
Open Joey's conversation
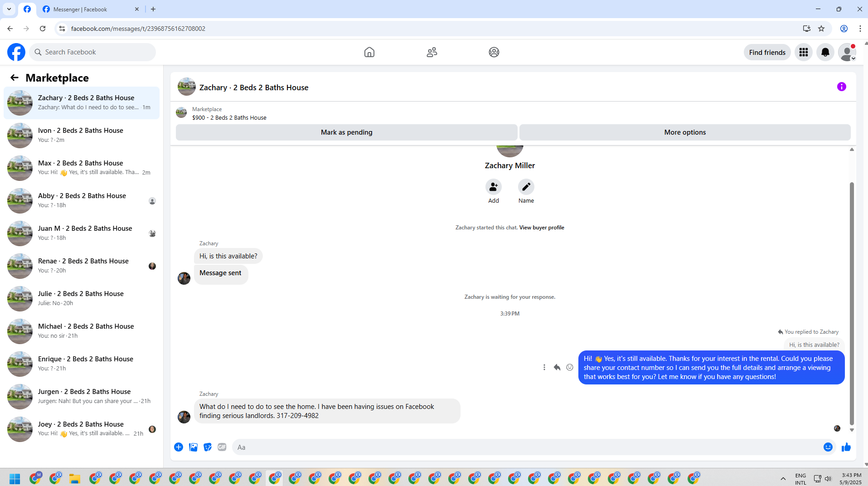click(82, 429)
